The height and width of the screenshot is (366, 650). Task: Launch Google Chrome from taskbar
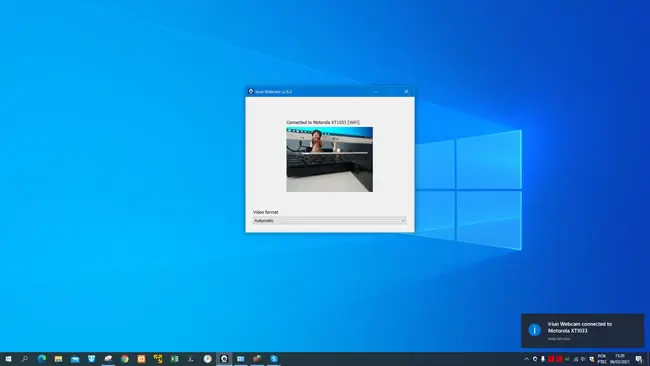125,359
